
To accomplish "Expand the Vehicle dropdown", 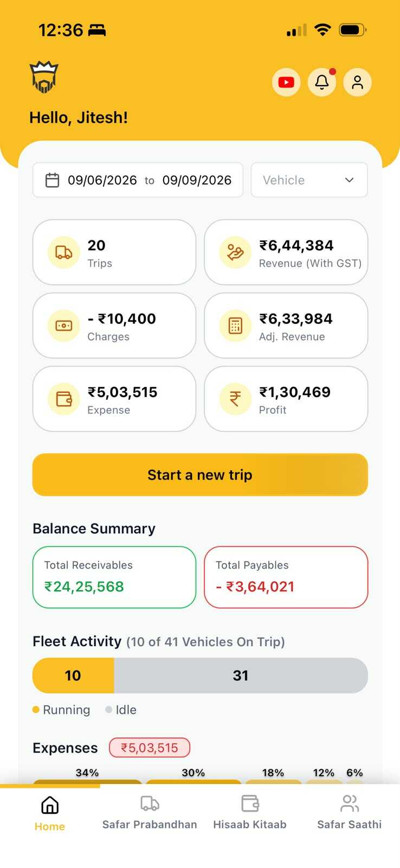I will click(x=309, y=180).
